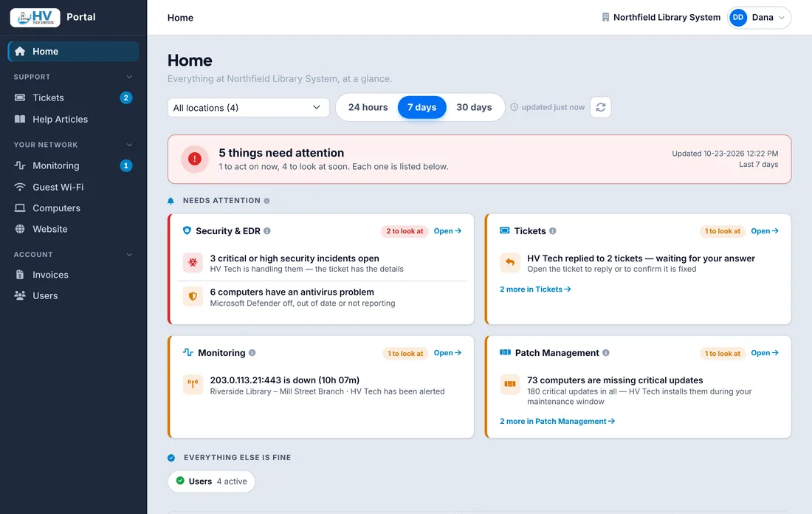Click the 3 critical security incidents row
Image resolution: width=812 pixels, height=514 pixels.
(322, 263)
